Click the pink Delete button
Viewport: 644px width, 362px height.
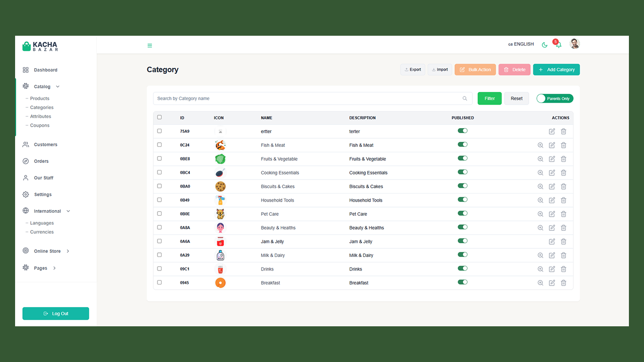click(x=515, y=70)
